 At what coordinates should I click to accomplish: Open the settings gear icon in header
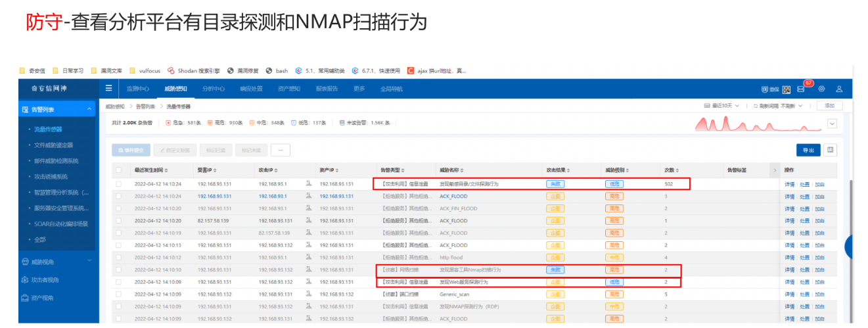(821, 89)
